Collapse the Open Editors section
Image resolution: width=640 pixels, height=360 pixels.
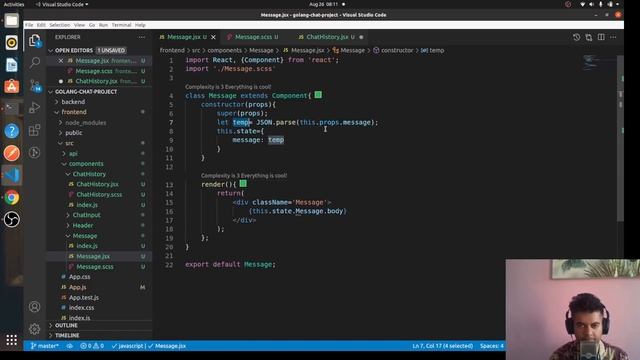click(74, 50)
